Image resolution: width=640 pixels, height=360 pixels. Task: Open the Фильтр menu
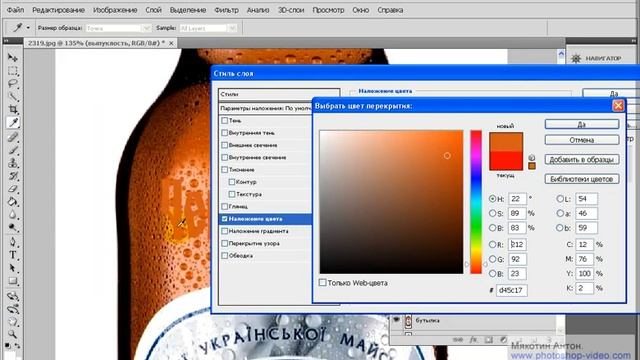coord(226,10)
